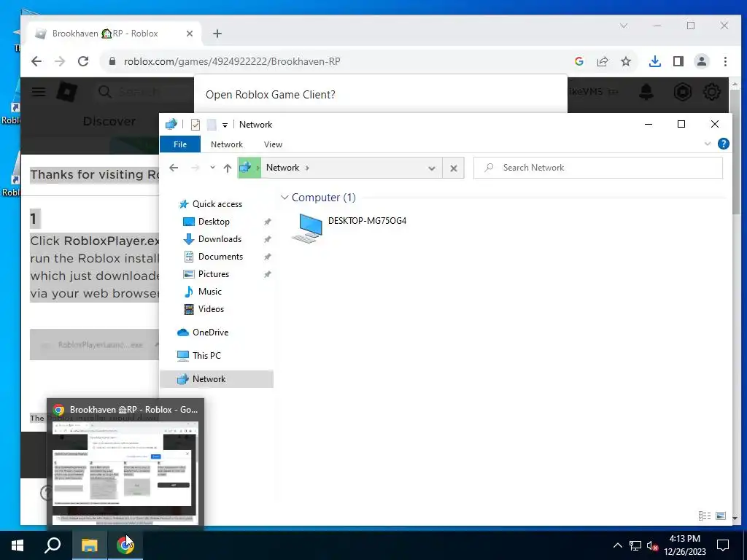Open the Windows notification center
Viewport: 747px width, 560px height.
[x=723, y=545]
